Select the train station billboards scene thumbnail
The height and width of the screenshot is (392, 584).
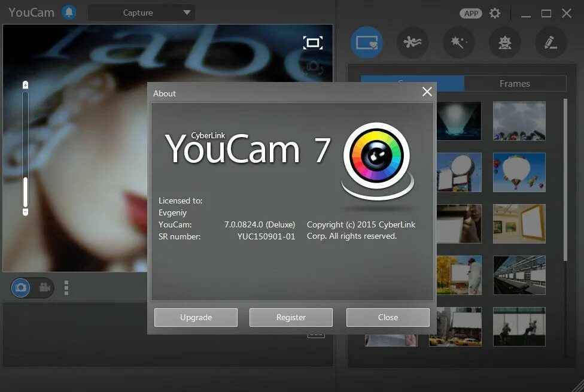tap(519, 275)
